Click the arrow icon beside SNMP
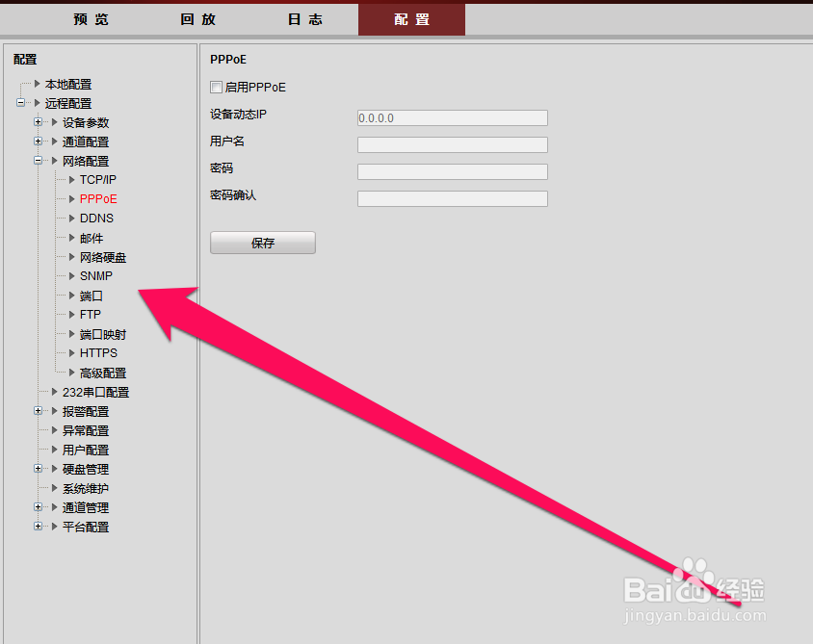Viewport: 813px width, 644px height. tap(72, 275)
